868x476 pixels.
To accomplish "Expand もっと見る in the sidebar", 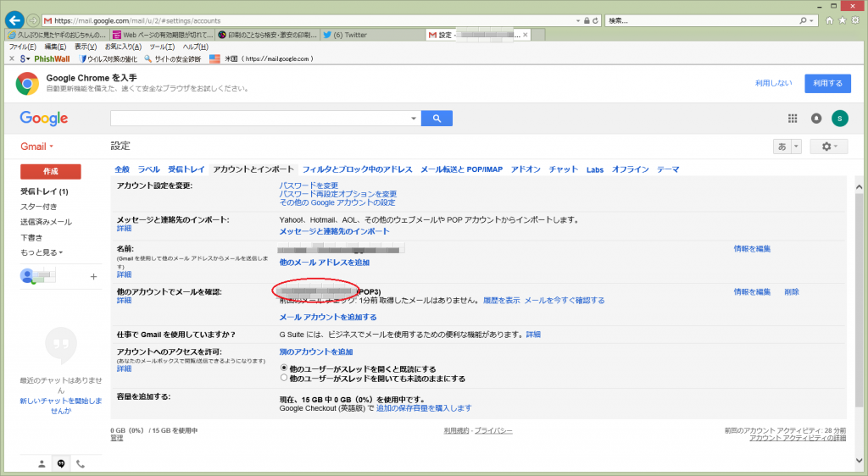I will pos(42,252).
